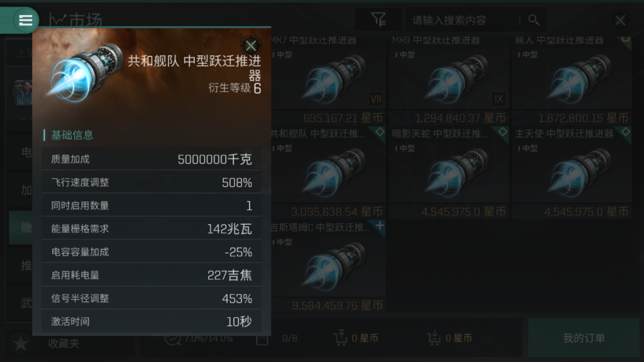644x362 pixels.
Task: Click the 9,584,459.76 星币 price label
Action: pyautogui.click(x=337, y=306)
